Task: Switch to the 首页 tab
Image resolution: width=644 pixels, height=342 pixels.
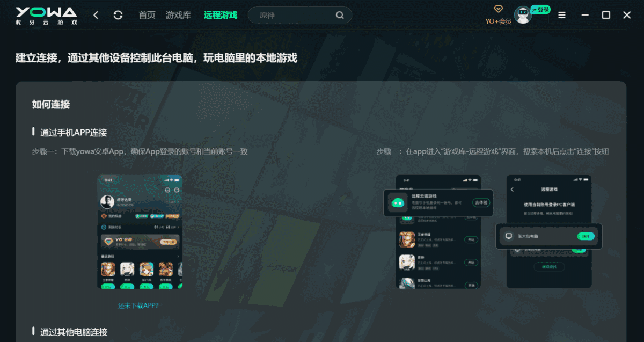Action: (147, 14)
